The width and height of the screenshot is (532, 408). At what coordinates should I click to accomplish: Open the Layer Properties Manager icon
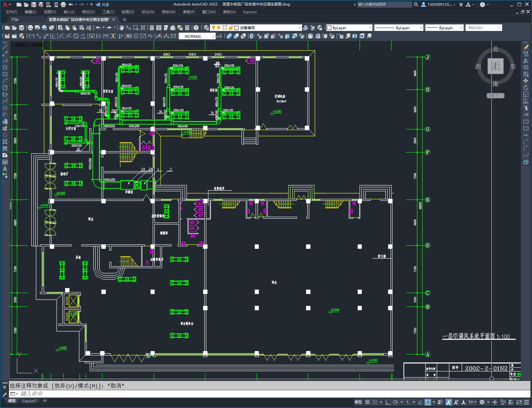pyautogui.click(x=206, y=28)
